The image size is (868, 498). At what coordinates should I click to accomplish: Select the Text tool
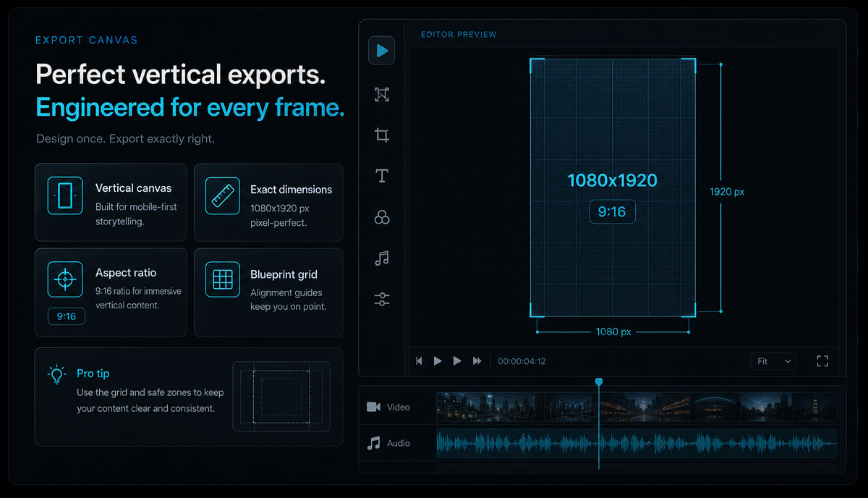coord(382,176)
